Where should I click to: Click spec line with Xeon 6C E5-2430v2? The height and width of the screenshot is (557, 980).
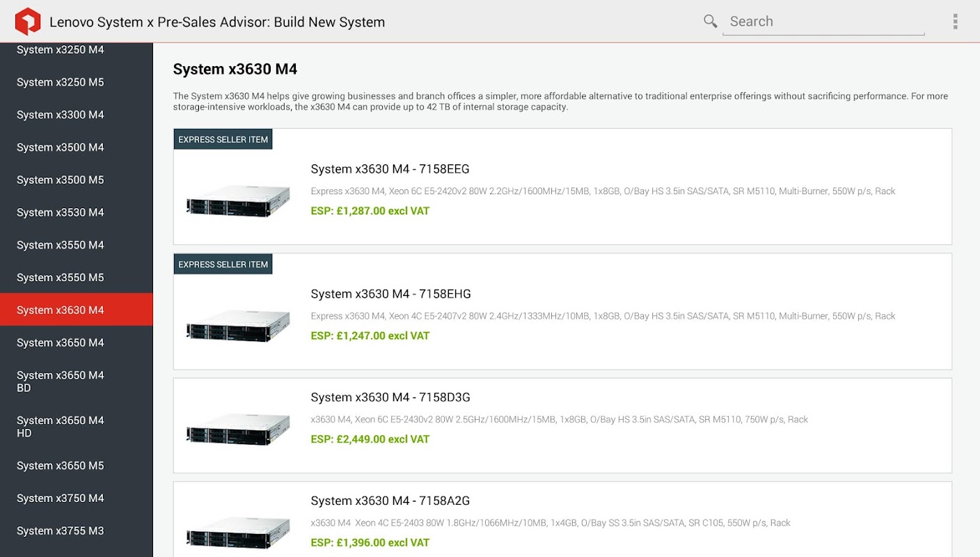(559, 420)
